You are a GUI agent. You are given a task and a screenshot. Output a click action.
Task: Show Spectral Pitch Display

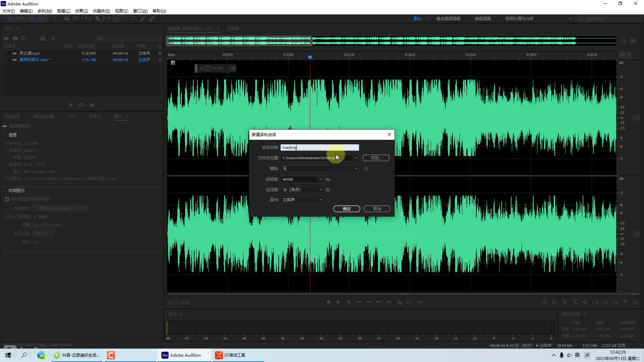(75, 19)
